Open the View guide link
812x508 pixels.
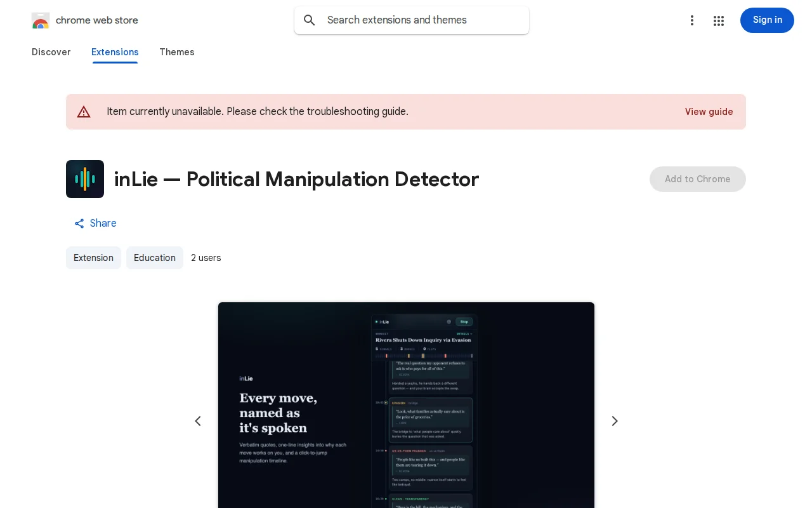(x=709, y=112)
